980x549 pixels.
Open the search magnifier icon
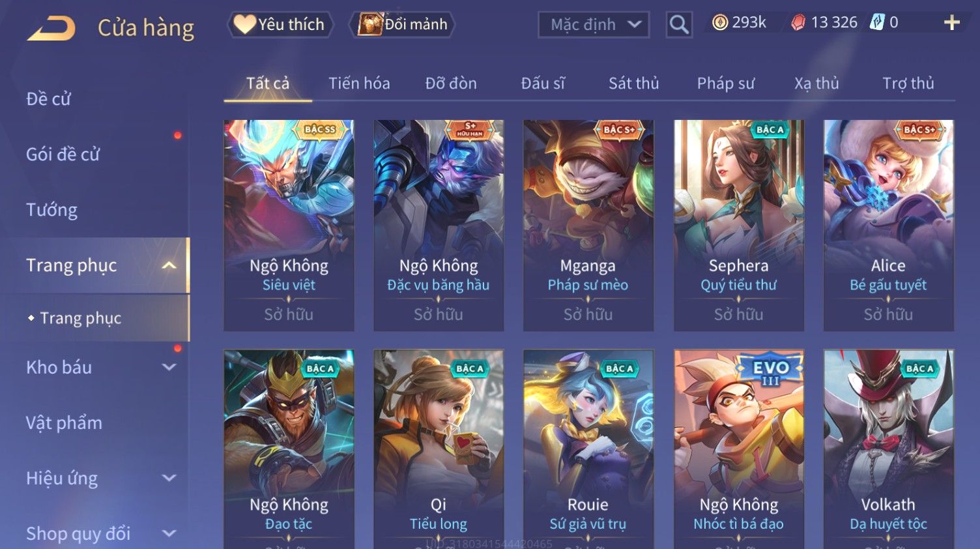679,25
